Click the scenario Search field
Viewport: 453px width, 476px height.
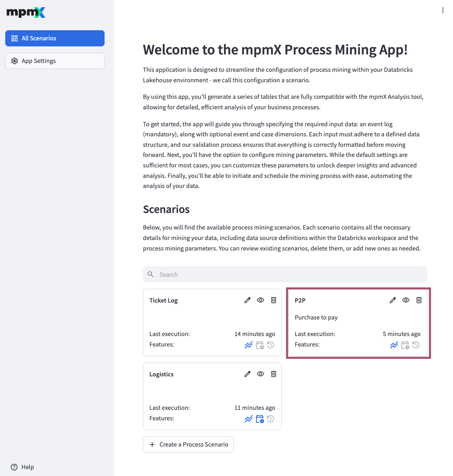(285, 274)
